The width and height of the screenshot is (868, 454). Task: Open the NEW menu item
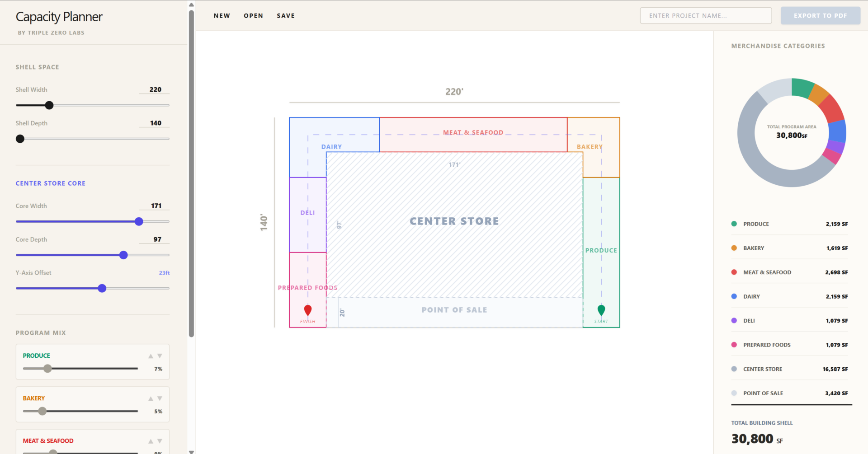(x=222, y=15)
